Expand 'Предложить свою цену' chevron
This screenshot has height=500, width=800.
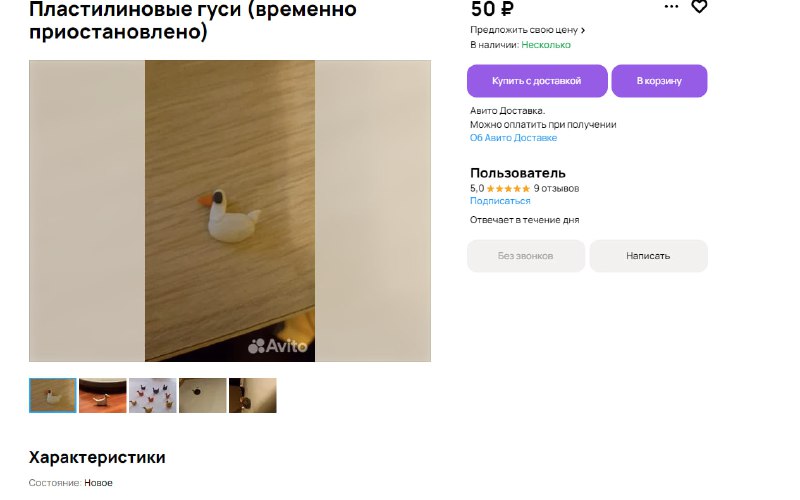pyautogui.click(x=583, y=30)
